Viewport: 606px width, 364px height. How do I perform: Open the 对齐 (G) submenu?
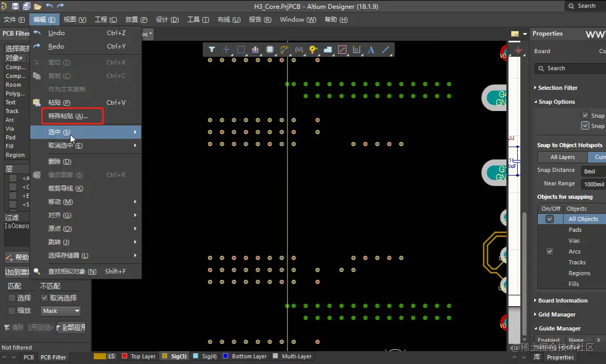click(x=86, y=215)
